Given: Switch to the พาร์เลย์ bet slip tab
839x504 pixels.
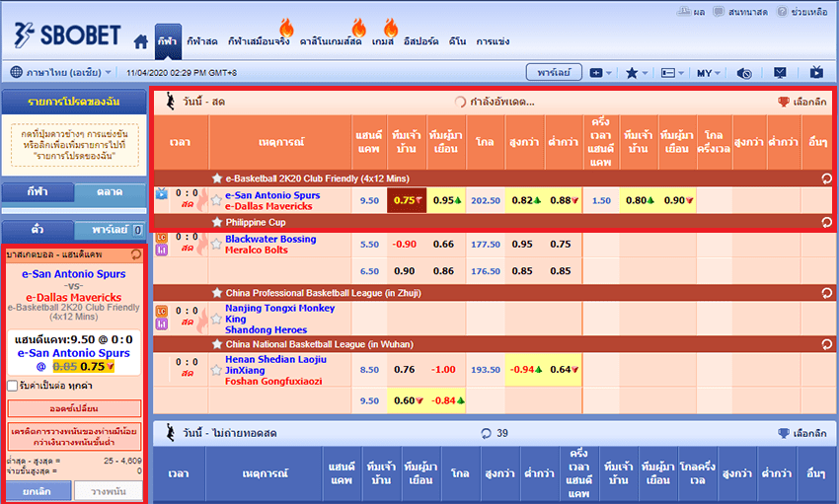Looking at the screenshot, I should (x=110, y=230).
